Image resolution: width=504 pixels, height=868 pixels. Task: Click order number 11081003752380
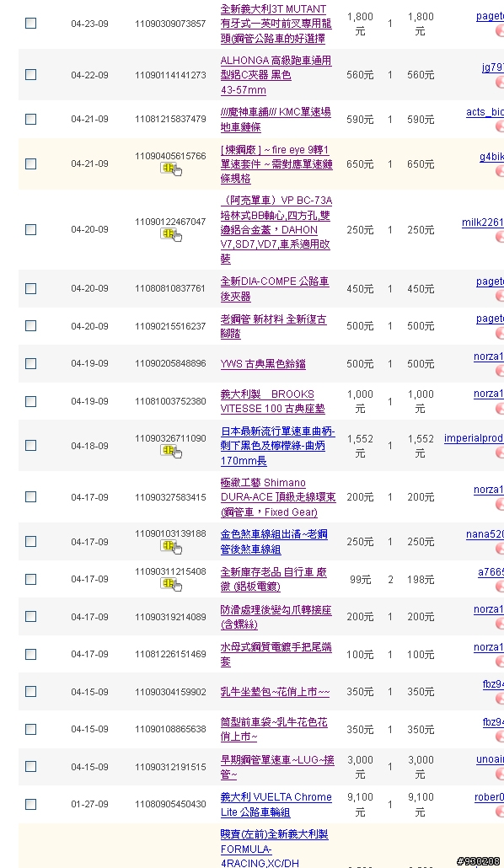tap(170, 401)
